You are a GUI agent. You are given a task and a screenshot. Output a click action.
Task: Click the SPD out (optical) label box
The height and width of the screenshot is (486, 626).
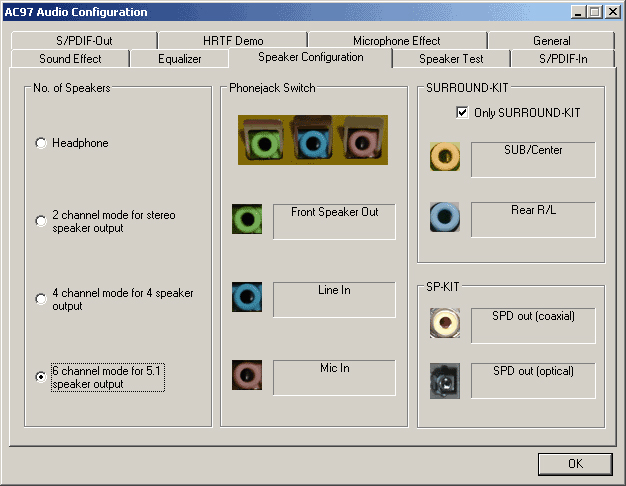pyautogui.click(x=533, y=381)
